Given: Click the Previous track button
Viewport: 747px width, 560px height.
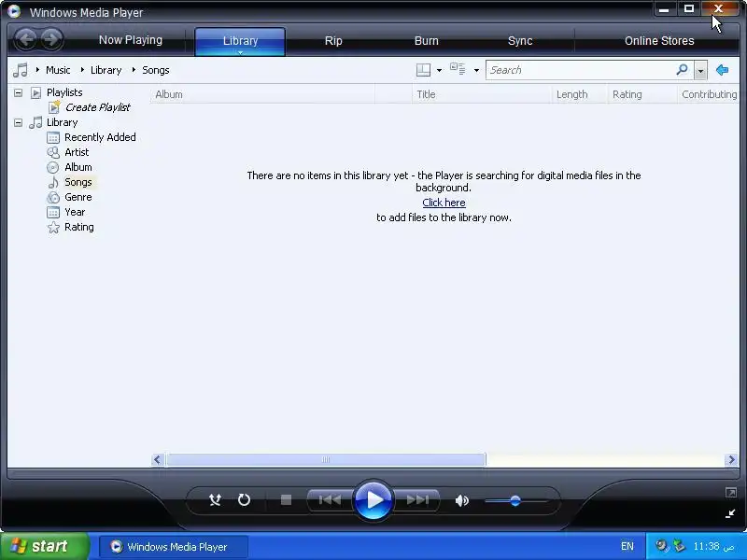Looking at the screenshot, I should point(330,500).
